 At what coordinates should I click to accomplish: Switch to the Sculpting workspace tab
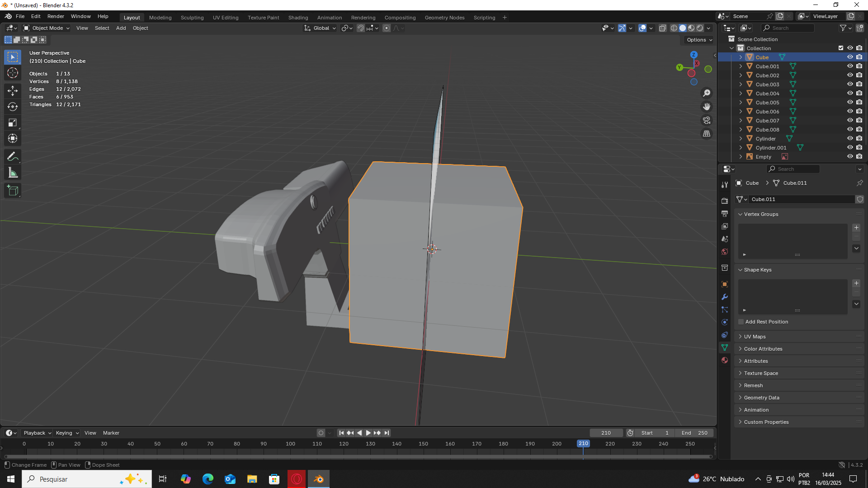[192, 18]
